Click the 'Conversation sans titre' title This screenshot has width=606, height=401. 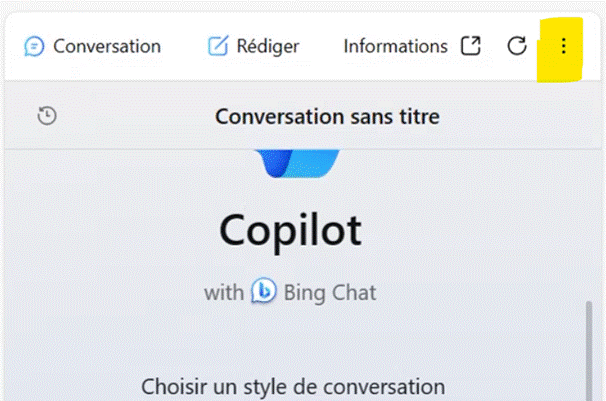click(327, 116)
